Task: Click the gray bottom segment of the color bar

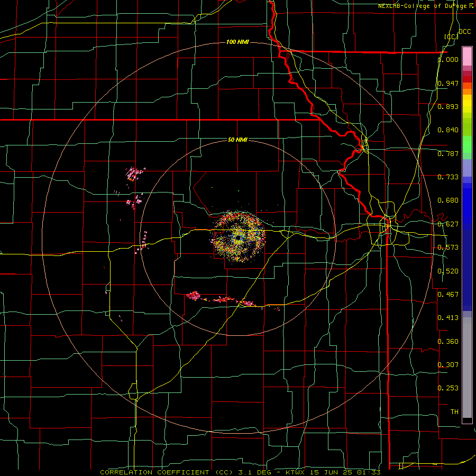Action: pyautogui.click(x=467, y=368)
